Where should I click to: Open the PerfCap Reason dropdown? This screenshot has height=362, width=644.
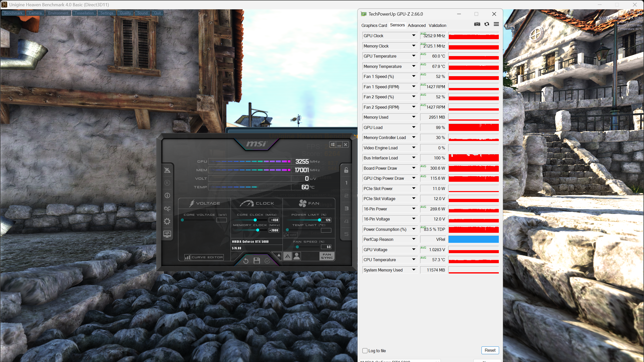[414, 239]
